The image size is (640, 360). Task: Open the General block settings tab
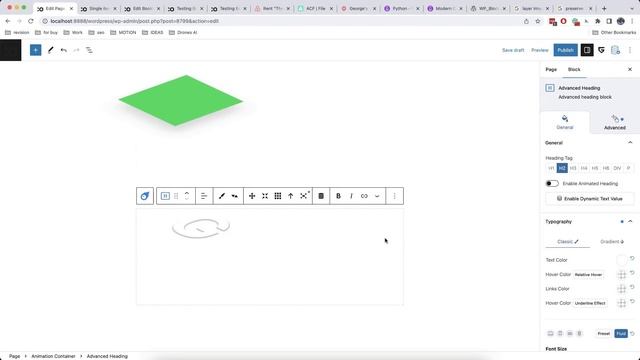click(x=565, y=122)
